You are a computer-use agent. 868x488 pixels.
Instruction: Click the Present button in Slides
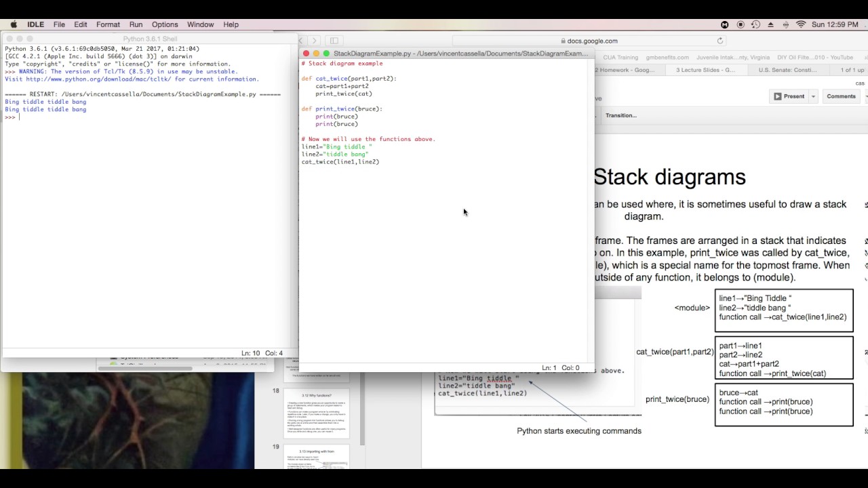tap(789, 96)
